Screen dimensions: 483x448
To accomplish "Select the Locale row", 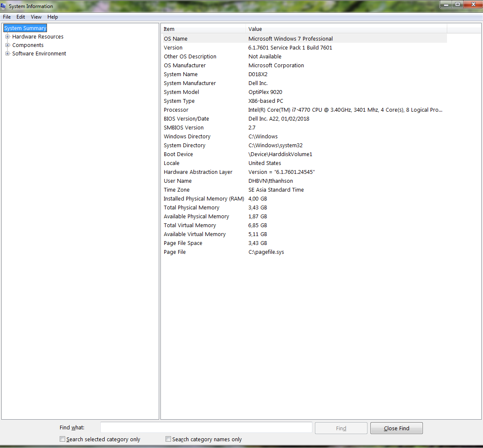I will click(x=304, y=163).
